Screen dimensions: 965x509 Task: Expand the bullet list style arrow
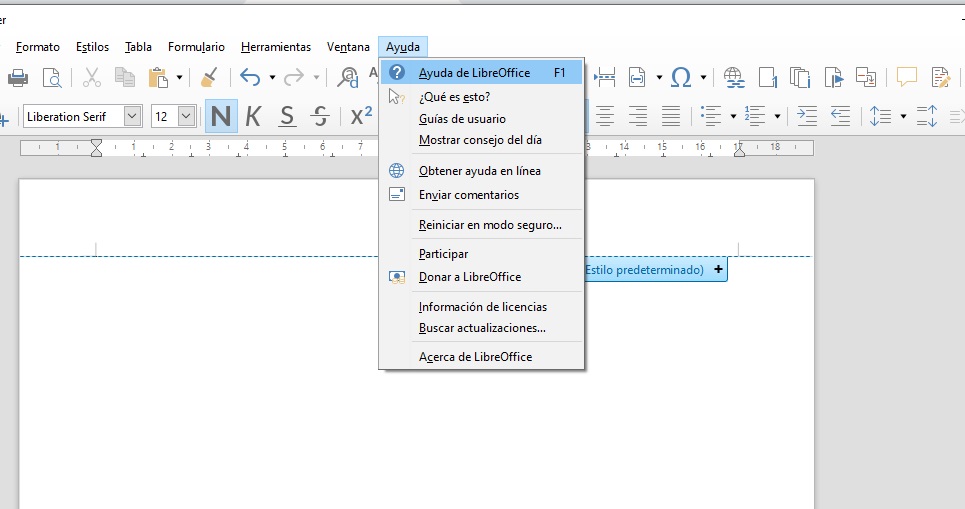(x=733, y=116)
